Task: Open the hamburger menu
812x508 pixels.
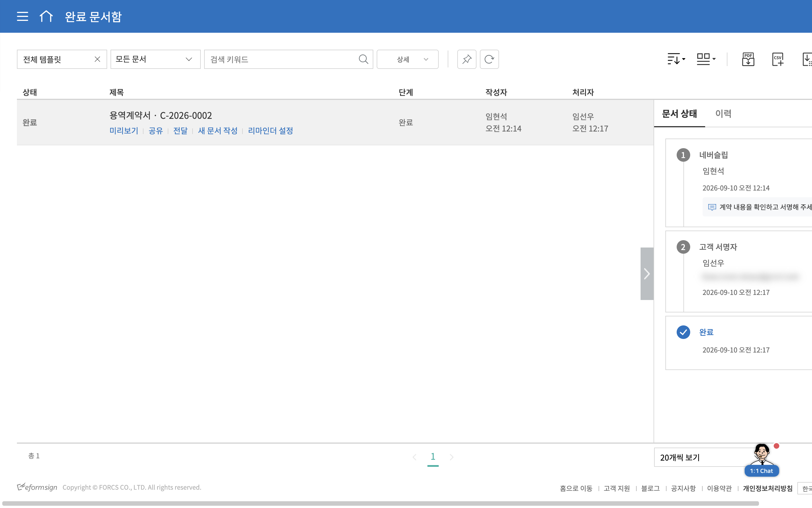Action: point(23,16)
